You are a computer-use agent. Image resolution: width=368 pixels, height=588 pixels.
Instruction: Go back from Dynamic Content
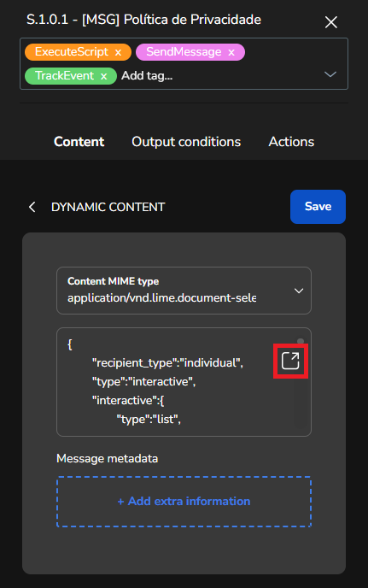[x=32, y=207]
